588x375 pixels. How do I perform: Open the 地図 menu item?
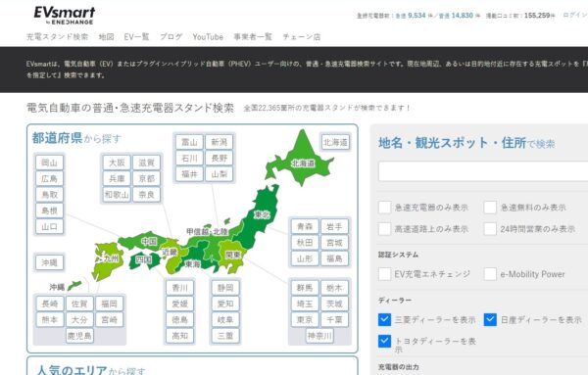coord(106,36)
